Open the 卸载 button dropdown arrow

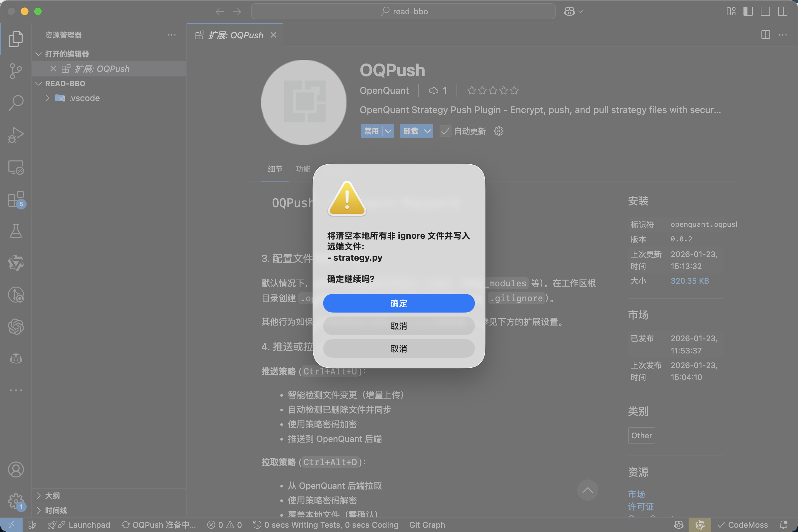[427, 131]
